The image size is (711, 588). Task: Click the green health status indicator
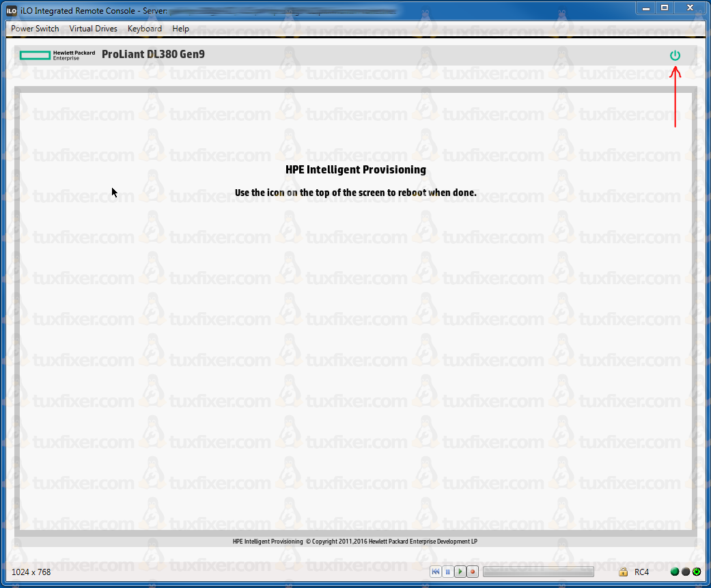(x=674, y=572)
